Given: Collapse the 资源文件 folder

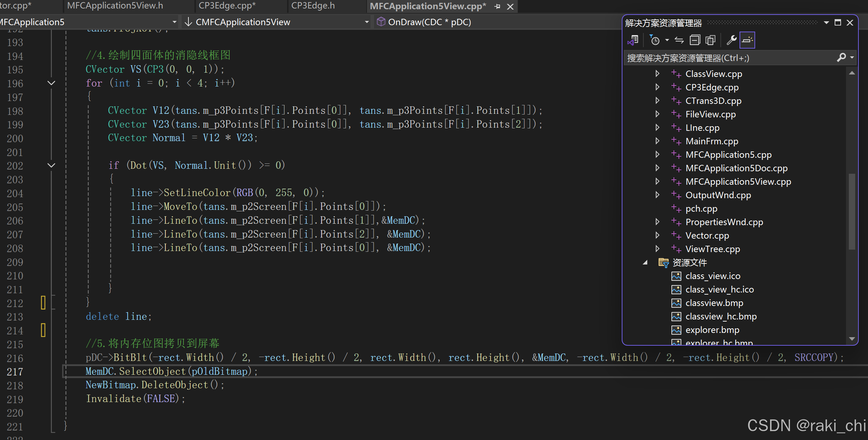Looking at the screenshot, I should (645, 262).
